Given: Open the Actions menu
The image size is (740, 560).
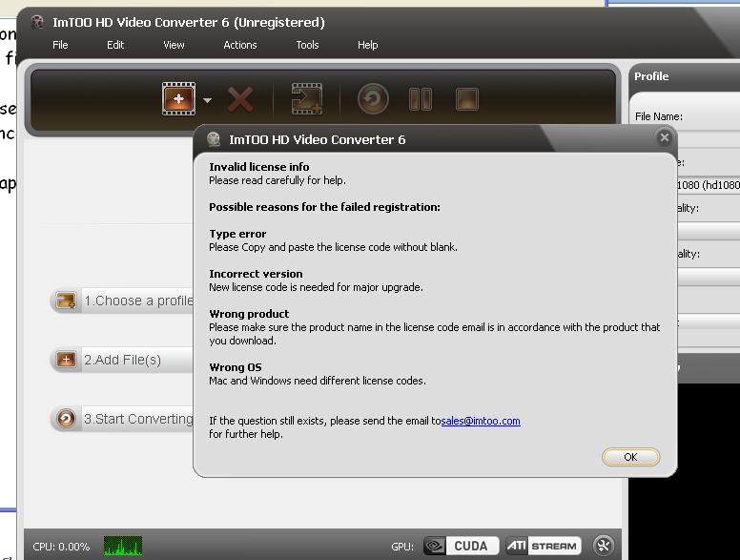Looking at the screenshot, I should click(x=240, y=45).
